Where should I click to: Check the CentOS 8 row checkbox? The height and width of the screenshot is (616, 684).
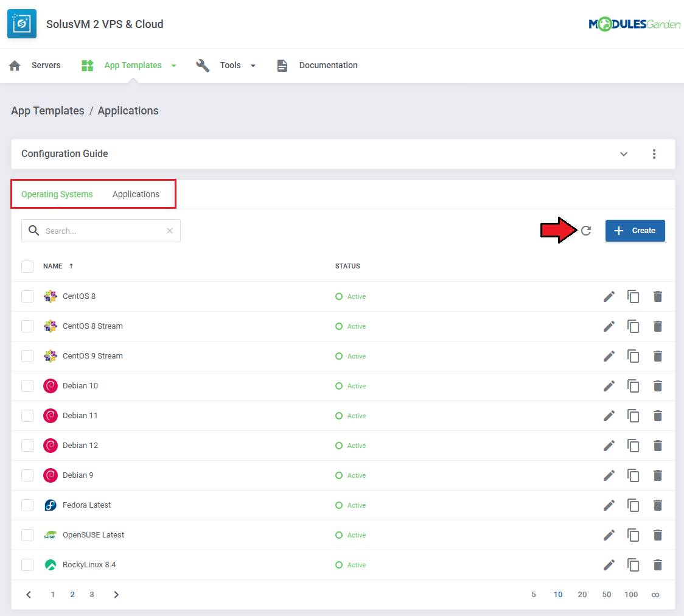click(27, 296)
